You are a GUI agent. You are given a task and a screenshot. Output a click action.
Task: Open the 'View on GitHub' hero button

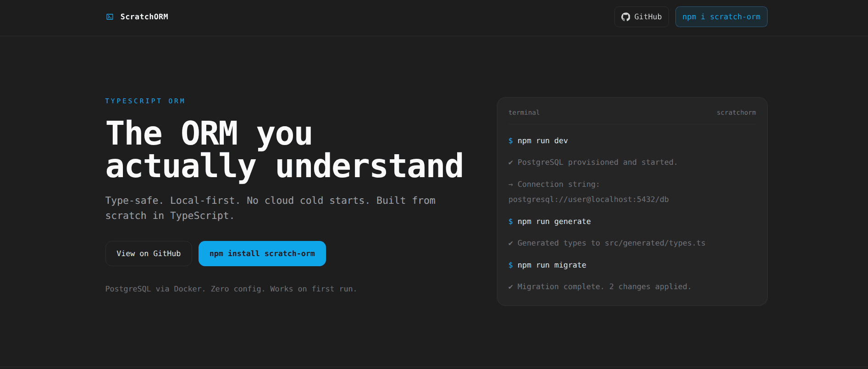pos(149,253)
